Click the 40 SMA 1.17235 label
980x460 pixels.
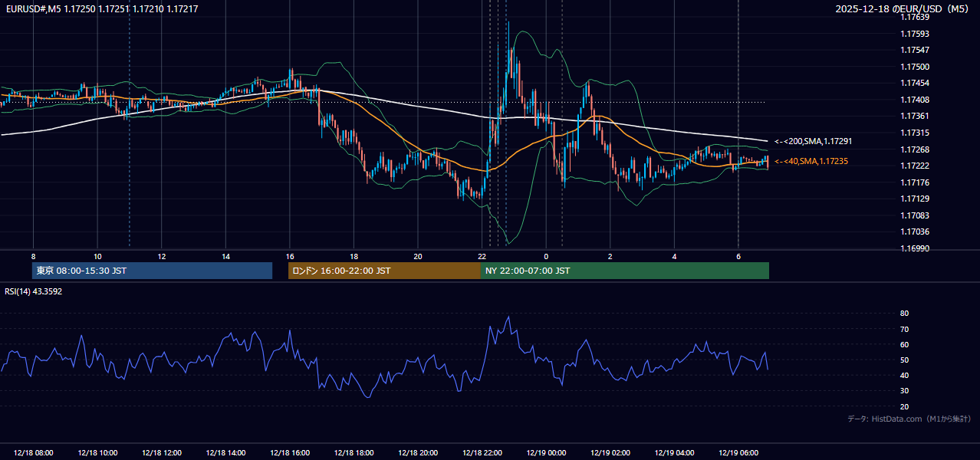pyautogui.click(x=811, y=162)
